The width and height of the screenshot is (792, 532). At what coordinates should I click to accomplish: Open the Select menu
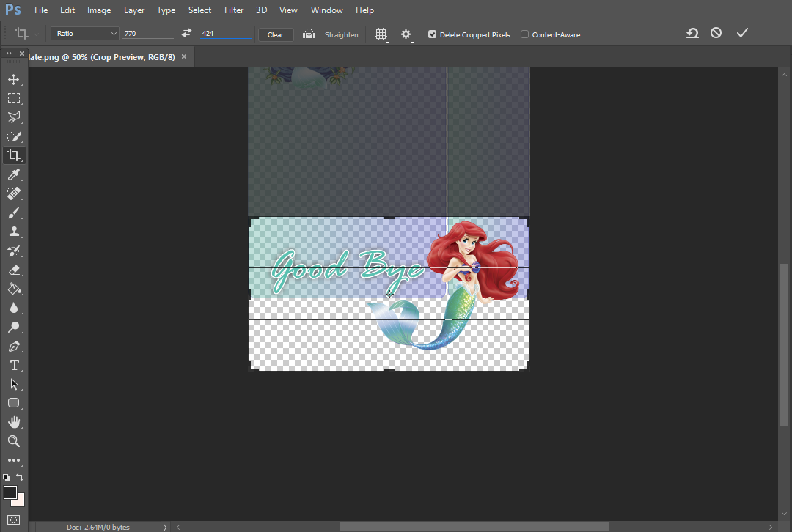click(x=199, y=10)
